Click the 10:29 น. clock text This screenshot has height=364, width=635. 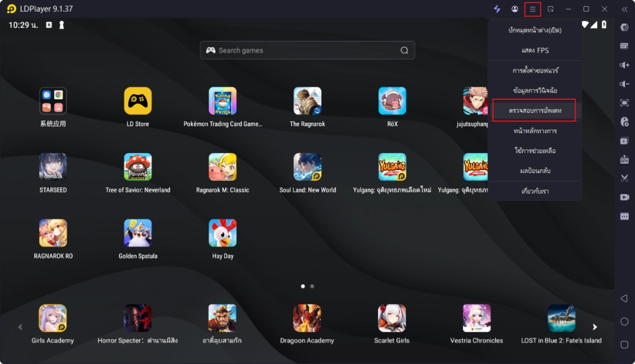click(24, 25)
